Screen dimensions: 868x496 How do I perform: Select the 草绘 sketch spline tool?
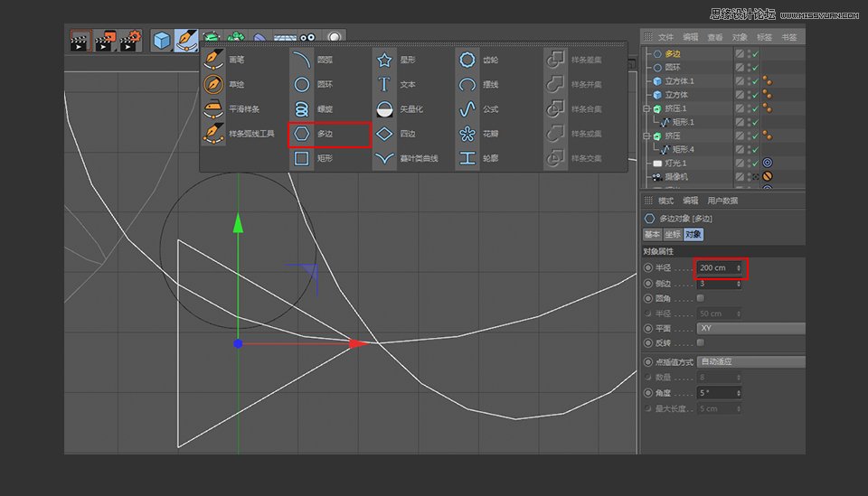224,84
